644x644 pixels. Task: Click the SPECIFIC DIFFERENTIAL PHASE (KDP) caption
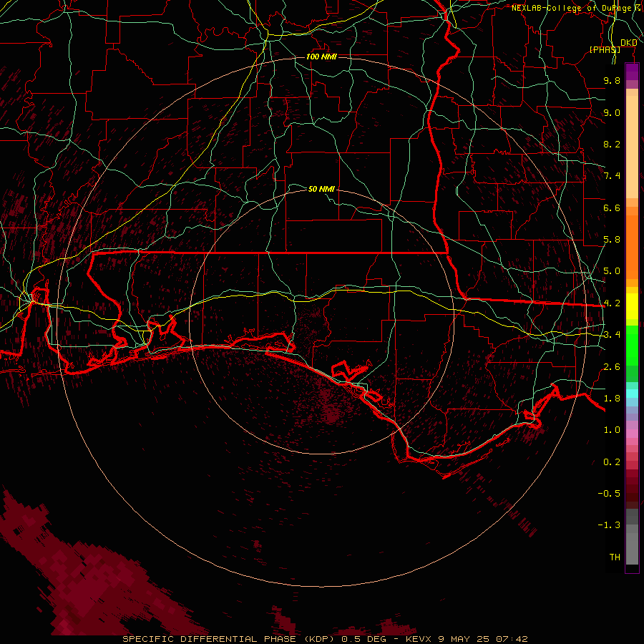click(x=230, y=639)
